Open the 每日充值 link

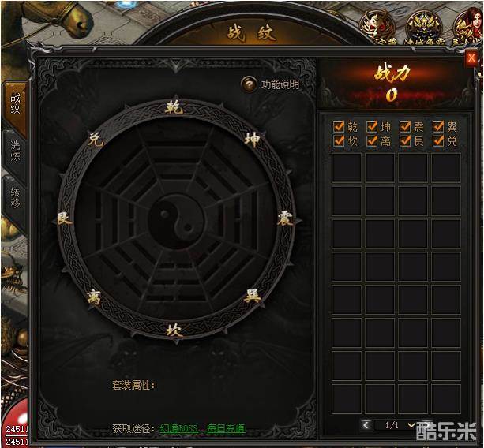227,428
